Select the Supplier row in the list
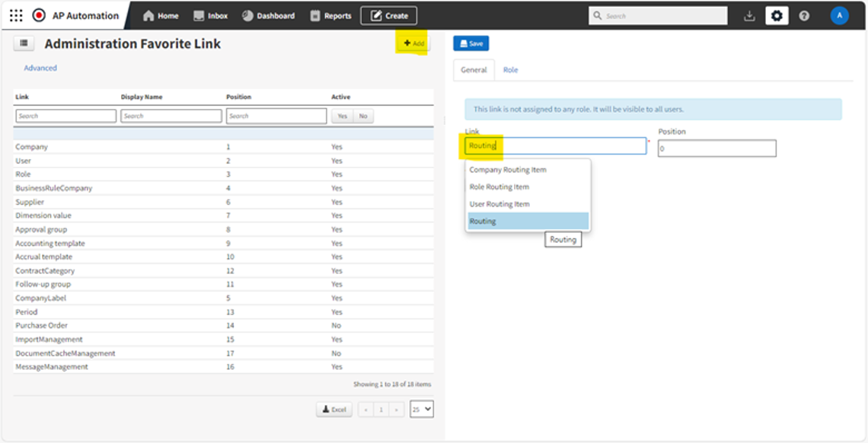Screen dimensions: 868x443 coord(30,202)
